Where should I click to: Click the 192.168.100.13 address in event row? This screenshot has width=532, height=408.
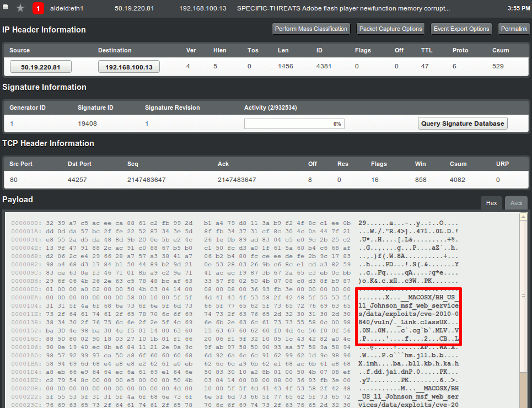pos(203,9)
